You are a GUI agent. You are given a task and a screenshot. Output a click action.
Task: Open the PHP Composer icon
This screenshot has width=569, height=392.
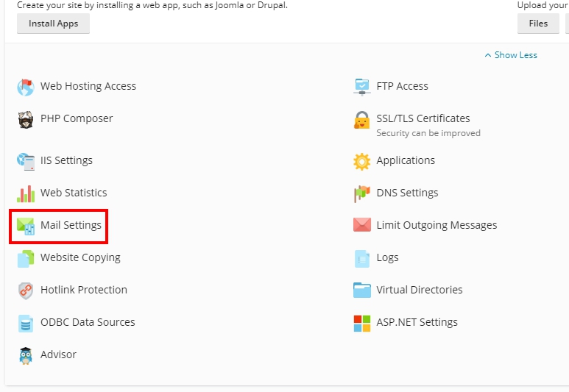pos(26,119)
